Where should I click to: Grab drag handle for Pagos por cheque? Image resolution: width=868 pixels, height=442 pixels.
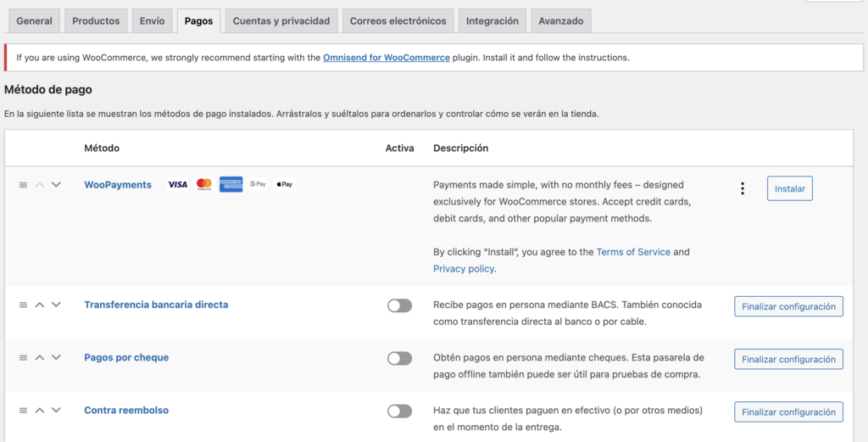pos(23,358)
